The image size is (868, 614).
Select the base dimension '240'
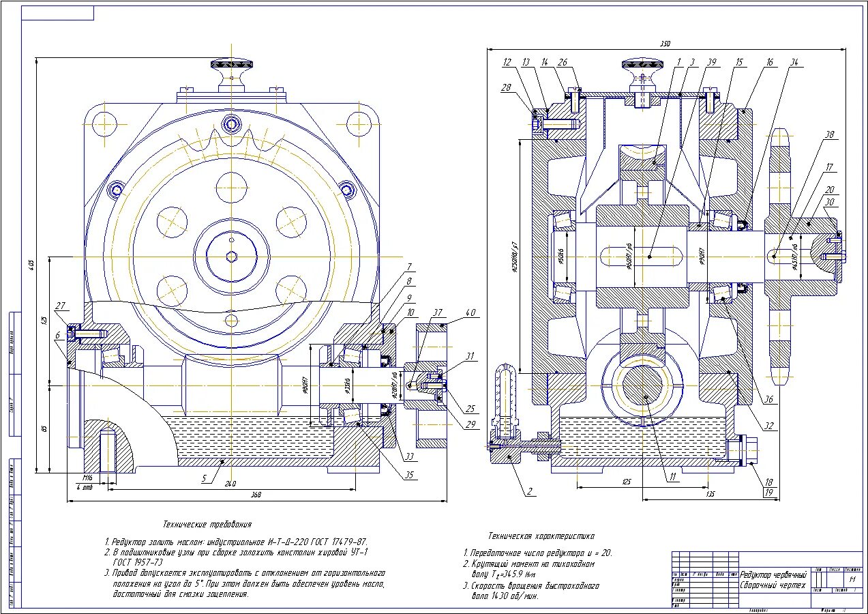click(x=230, y=484)
